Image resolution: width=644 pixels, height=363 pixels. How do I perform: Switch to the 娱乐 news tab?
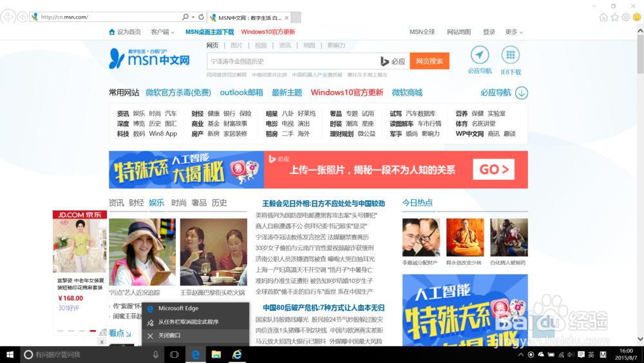click(x=156, y=202)
